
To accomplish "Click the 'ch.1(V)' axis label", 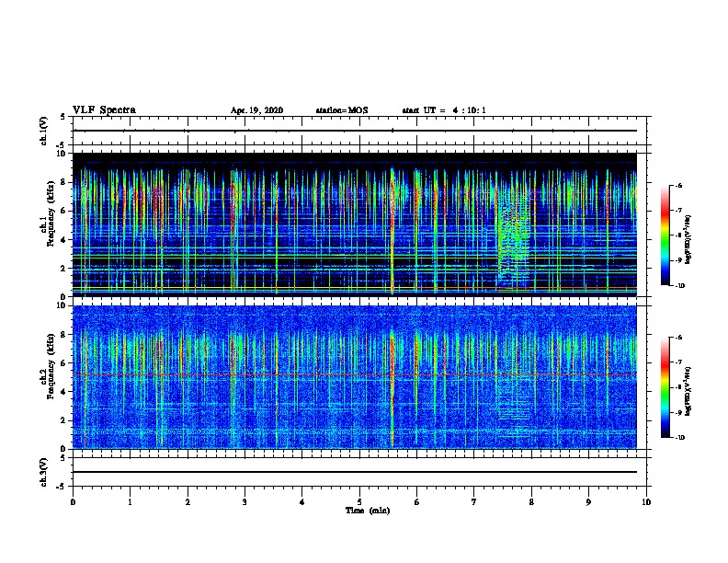I will pos(44,131).
